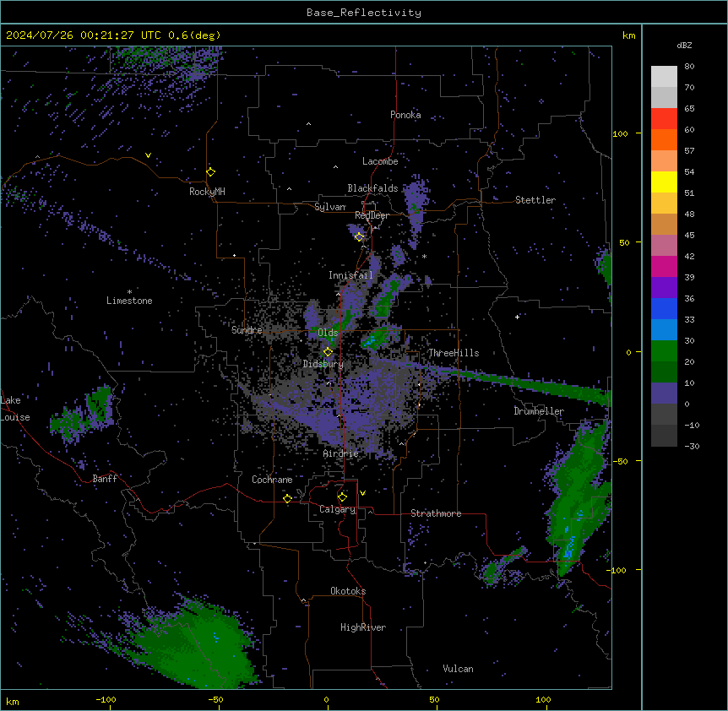Click the 80 value on dBZ legend

click(689, 67)
